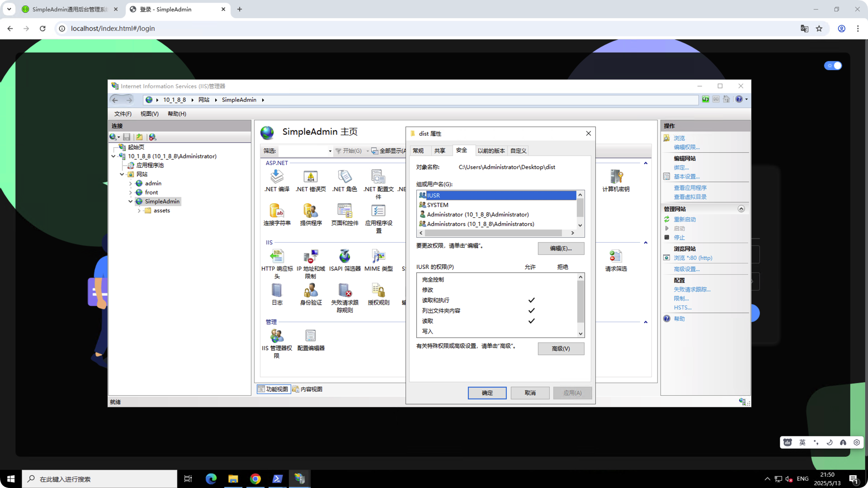Viewport: 868px width, 488px height.
Task: Collapse the 管理网站 actions section
Action: [741, 209]
